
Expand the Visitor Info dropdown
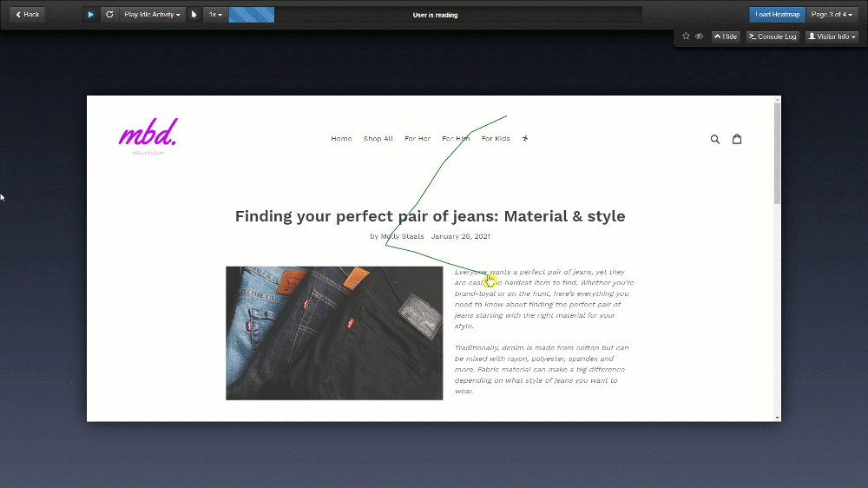coord(832,36)
